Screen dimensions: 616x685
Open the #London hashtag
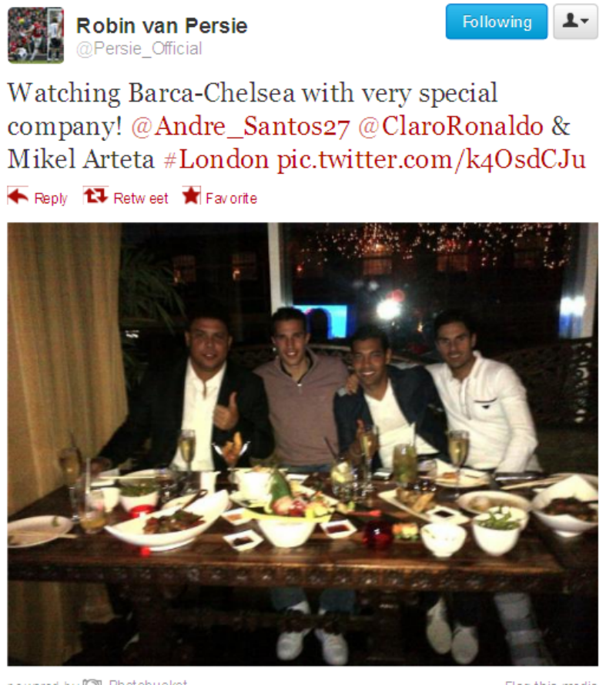pyautogui.click(x=216, y=159)
